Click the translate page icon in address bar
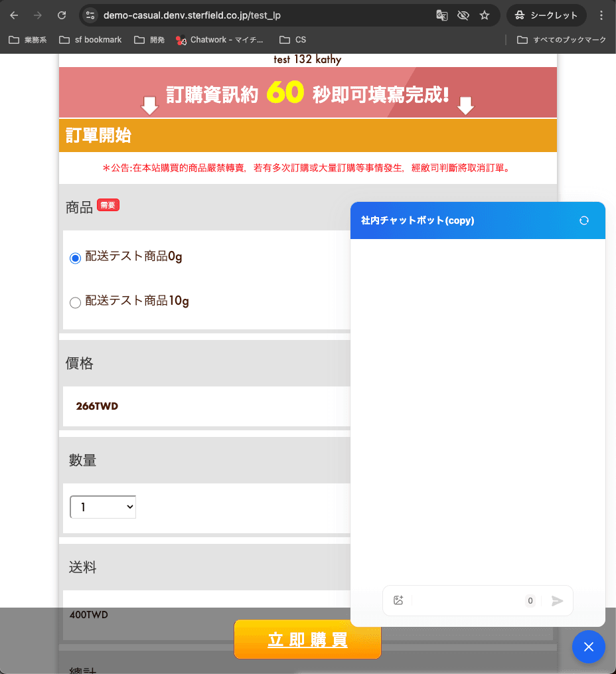The image size is (616, 674). coord(441,15)
